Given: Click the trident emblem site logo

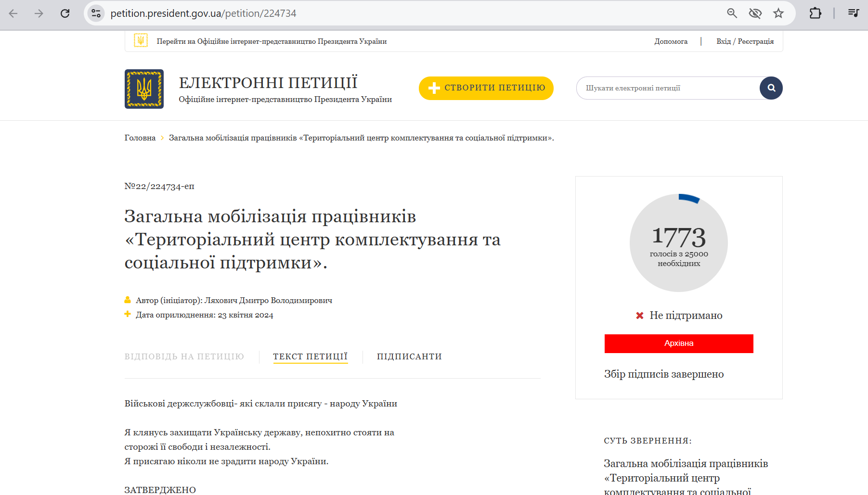Looking at the screenshot, I should pos(144,89).
